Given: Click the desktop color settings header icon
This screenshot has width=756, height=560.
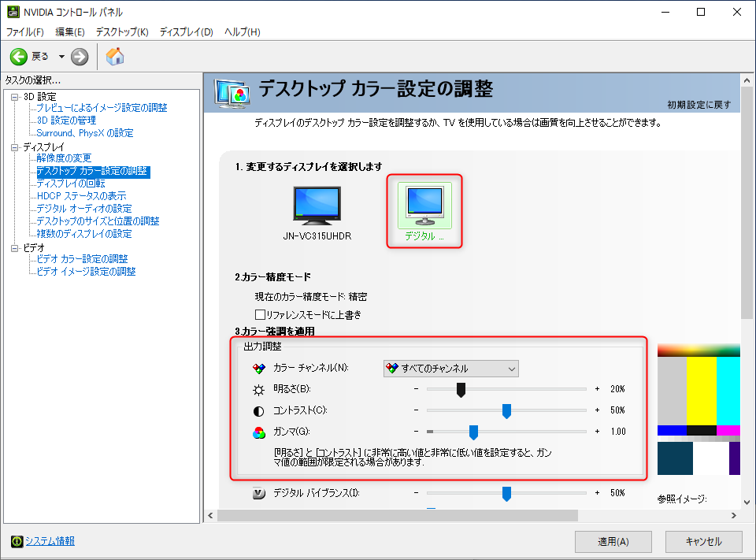Looking at the screenshot, I should pyautogui.click(x=233, y=93).
